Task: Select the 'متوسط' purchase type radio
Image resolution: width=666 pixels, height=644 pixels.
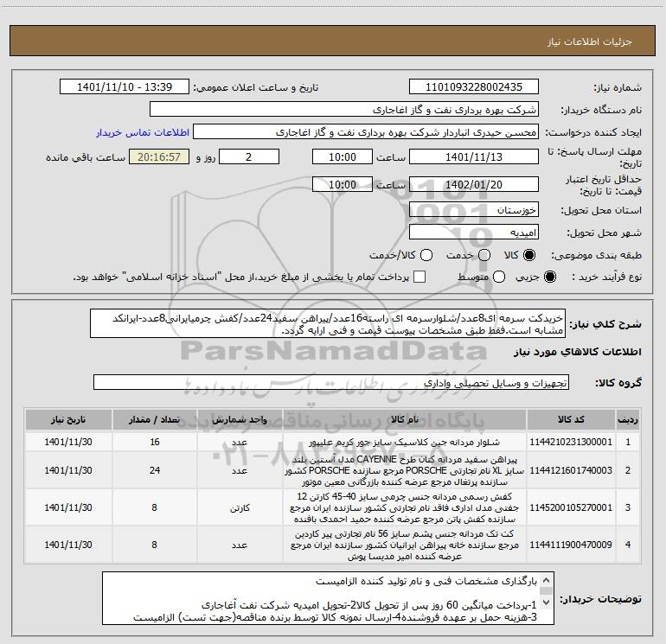Action: (x=499, y=277)
